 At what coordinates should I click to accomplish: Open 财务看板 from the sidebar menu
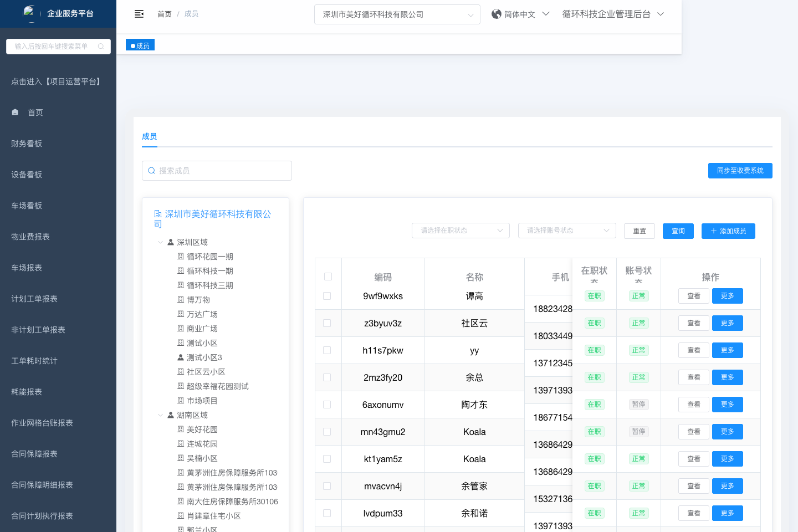[27, 144]
